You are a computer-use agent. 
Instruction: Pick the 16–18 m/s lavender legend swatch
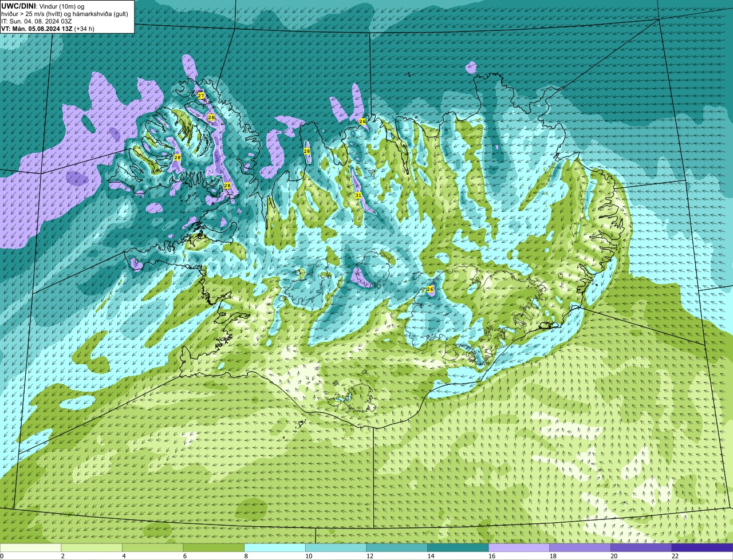coord(519,547)
